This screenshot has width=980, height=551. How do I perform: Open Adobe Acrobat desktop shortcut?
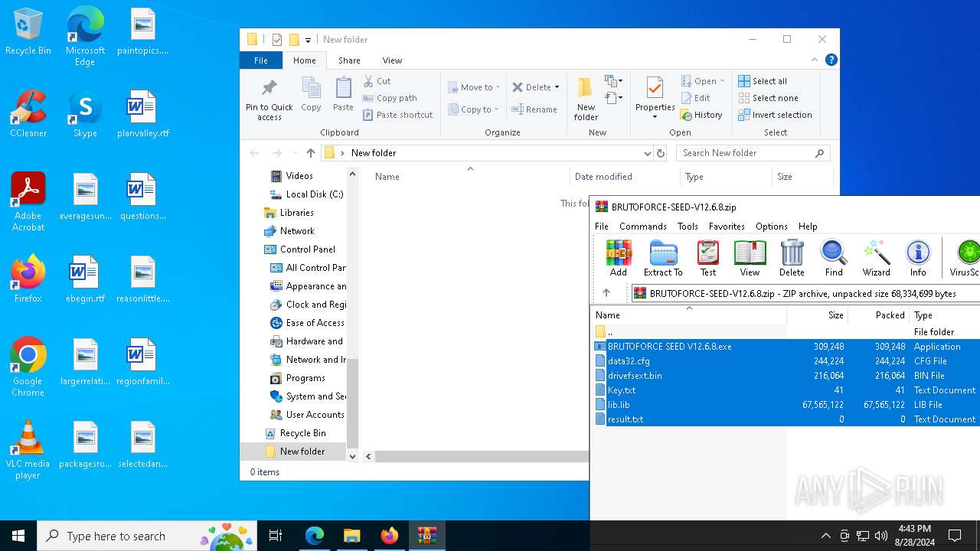point(28,202)
